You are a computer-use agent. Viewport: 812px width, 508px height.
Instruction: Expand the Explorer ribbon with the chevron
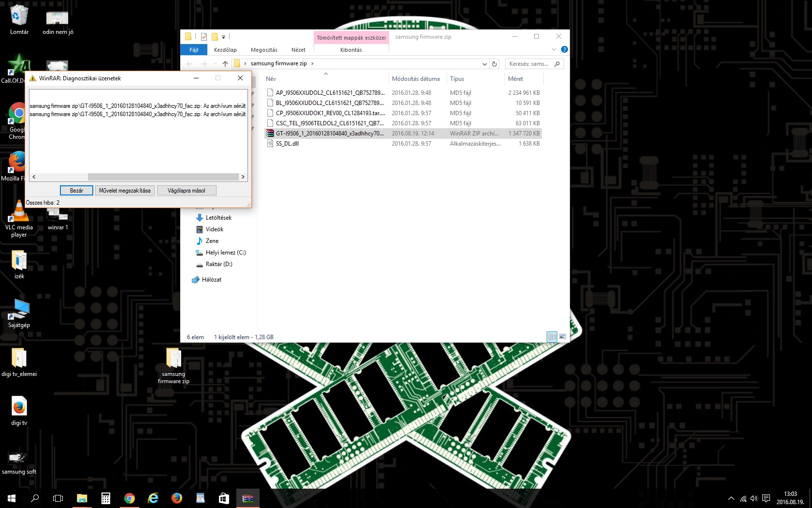pyautogui.click(x=554, y=49)
